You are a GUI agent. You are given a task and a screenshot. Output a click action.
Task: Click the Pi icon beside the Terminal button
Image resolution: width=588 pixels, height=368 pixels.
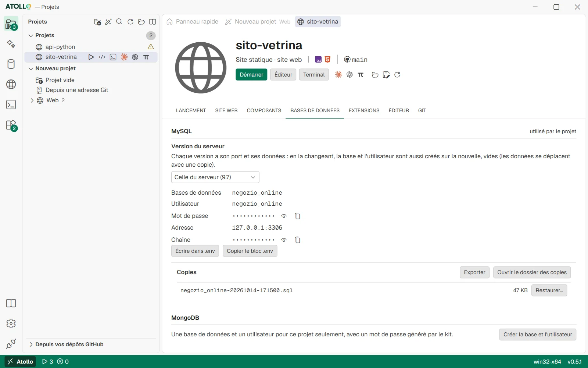point(361,75)
